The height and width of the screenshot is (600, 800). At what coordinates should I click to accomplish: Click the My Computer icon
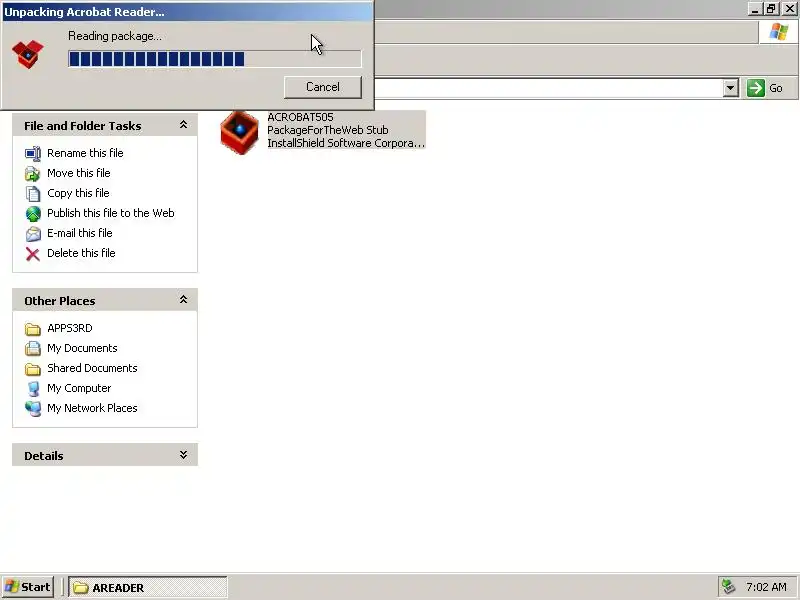33,389
